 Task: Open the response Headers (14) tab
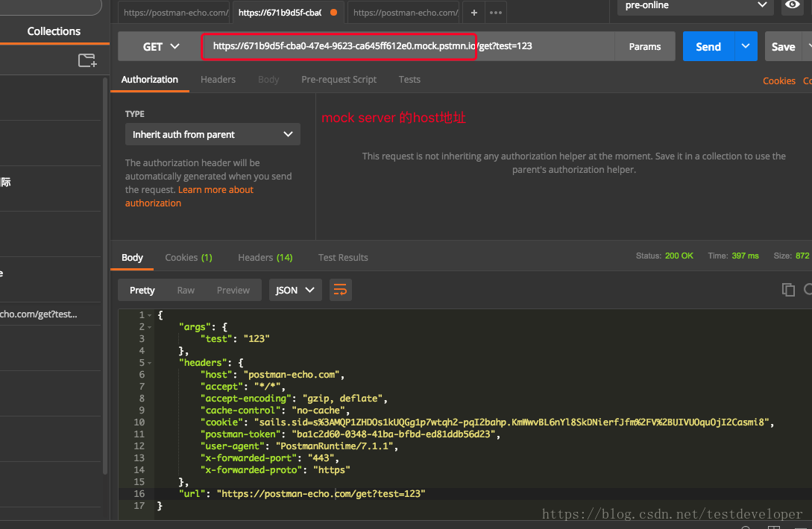pos(265,257)
